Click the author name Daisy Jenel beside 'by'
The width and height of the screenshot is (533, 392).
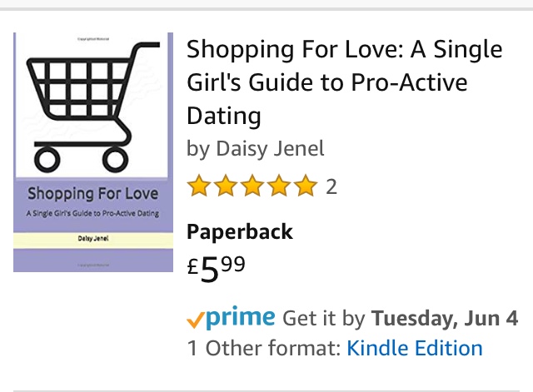pyautogui.click(x=270, y=149)
